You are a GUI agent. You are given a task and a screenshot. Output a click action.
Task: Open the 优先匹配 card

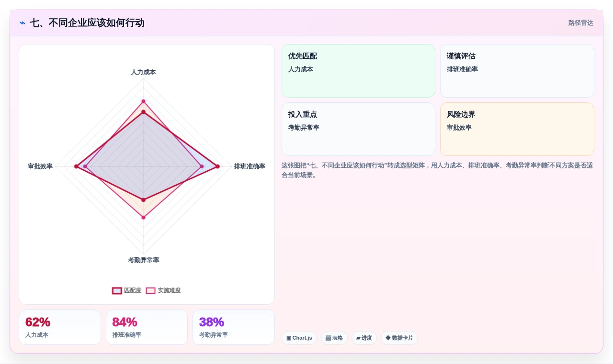[x=358, y=71]
